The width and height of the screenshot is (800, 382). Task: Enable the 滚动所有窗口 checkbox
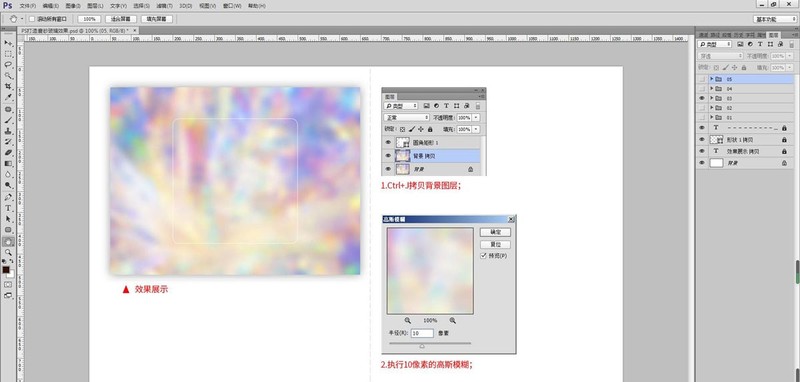(x=32, y=19)
